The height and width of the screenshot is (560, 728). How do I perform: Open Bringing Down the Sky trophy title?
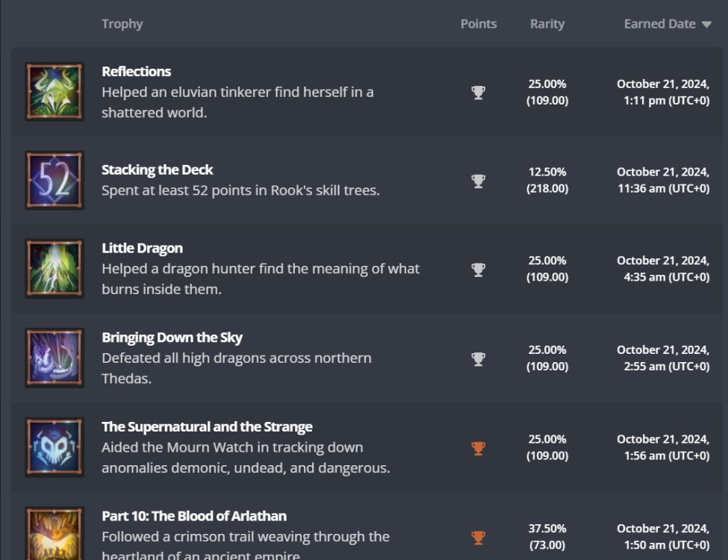[x=172, y=337]
